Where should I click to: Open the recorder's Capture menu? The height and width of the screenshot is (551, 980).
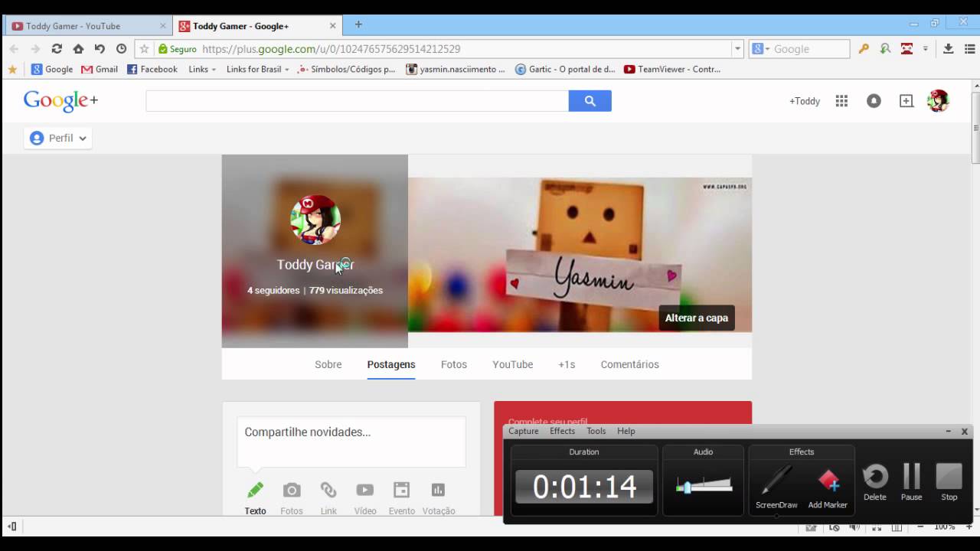(524, 431)
